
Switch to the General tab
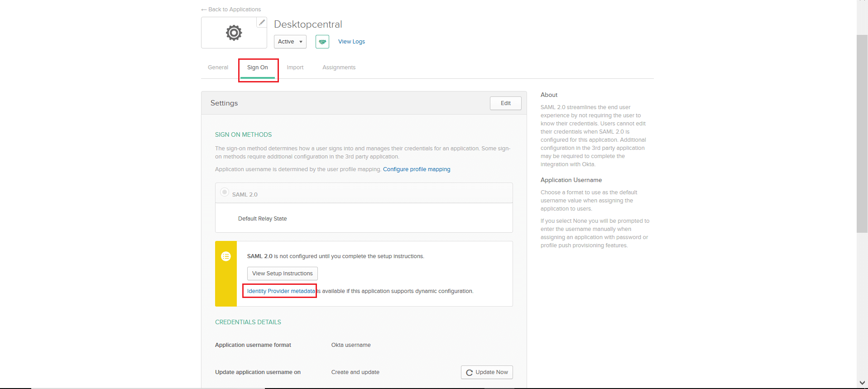tap(218, 67)
